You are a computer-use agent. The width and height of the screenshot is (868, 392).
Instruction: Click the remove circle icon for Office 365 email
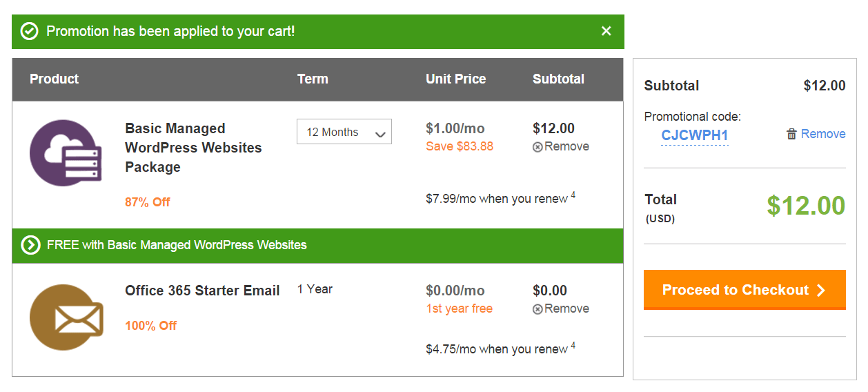(537, 309)
